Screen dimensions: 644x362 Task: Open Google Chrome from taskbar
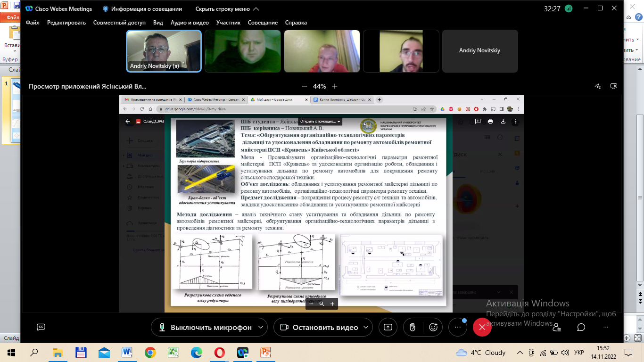[150, 352]
